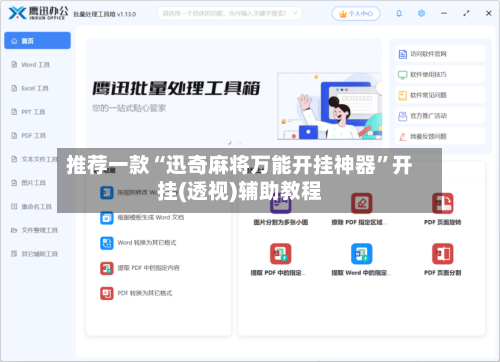This screenshot has width=500, height=362.
Task: Click the banner illustration of waving woman
Action: click(x=330, y=106)
